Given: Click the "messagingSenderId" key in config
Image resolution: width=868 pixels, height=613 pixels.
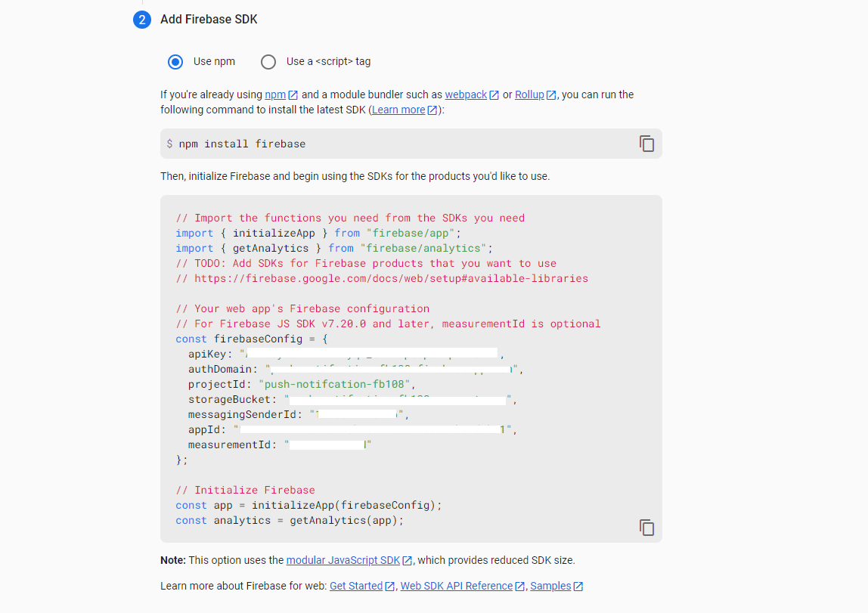Looking at the screenshot, I should coord(242,414).
